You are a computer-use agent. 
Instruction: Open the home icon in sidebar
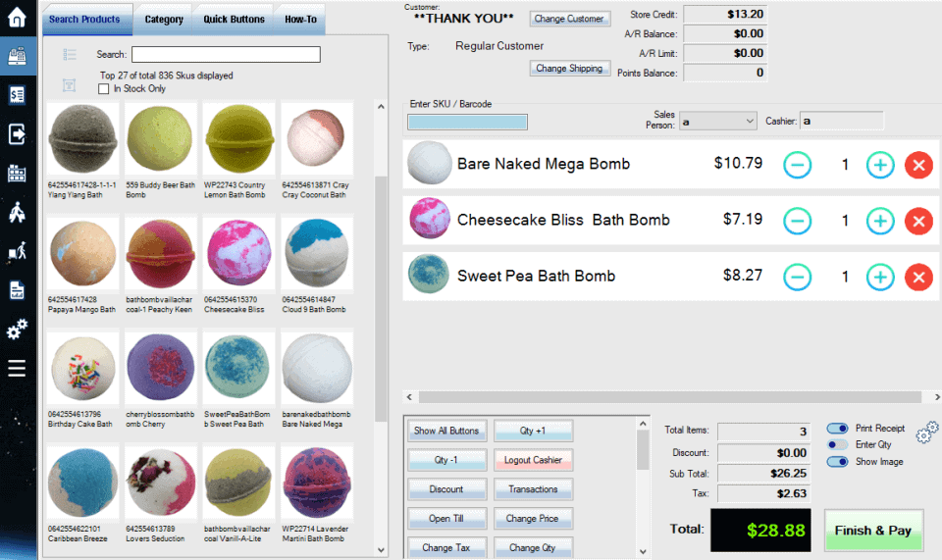coord(17,17)
